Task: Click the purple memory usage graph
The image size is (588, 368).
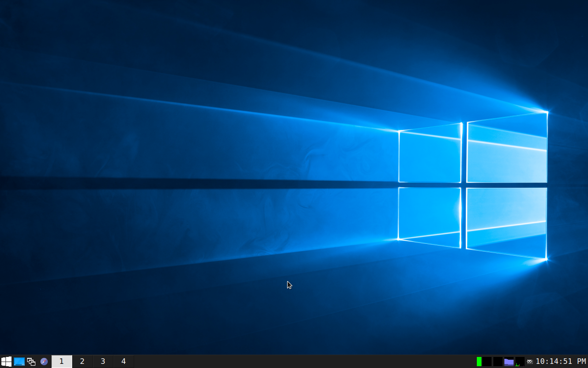Action: [509, 362]
